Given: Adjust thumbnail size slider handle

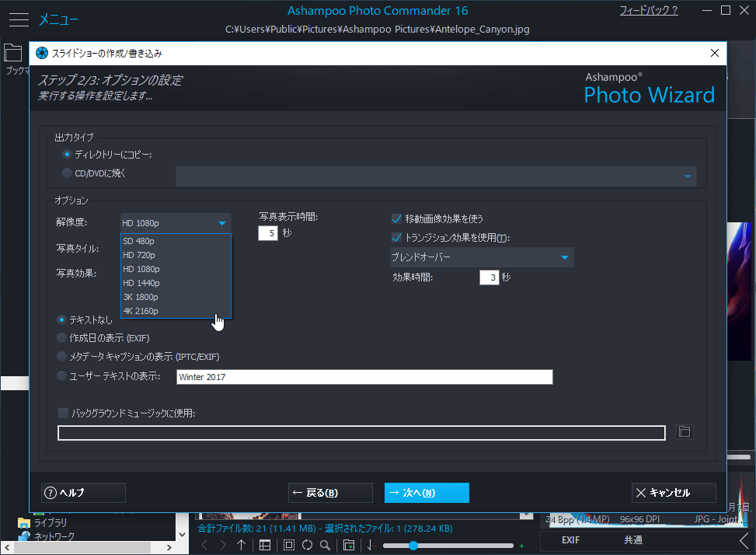Looking at the screenshot, I should 413,546.
